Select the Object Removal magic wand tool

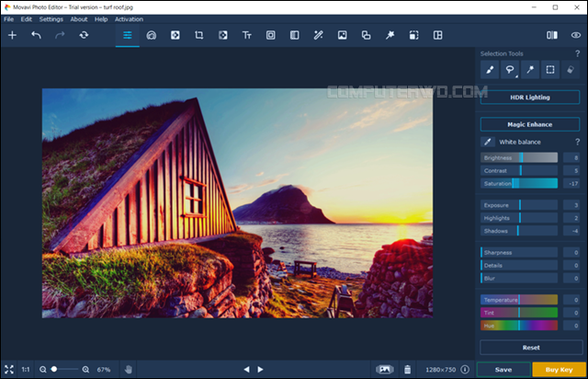(319, 35)
